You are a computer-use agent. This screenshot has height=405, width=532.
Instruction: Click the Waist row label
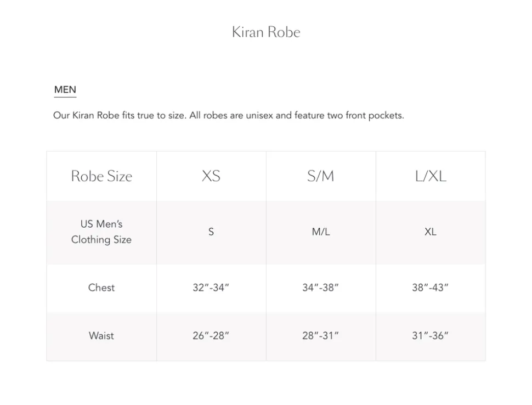(x=101, y=335)
